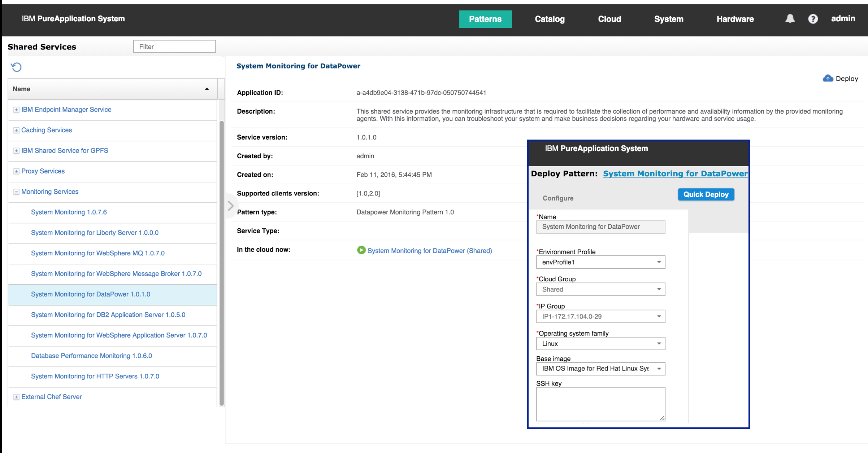Select Database Performance Monitoring 1.0.6.0
Screen dimensions: 868x453
tap(91, 356)
